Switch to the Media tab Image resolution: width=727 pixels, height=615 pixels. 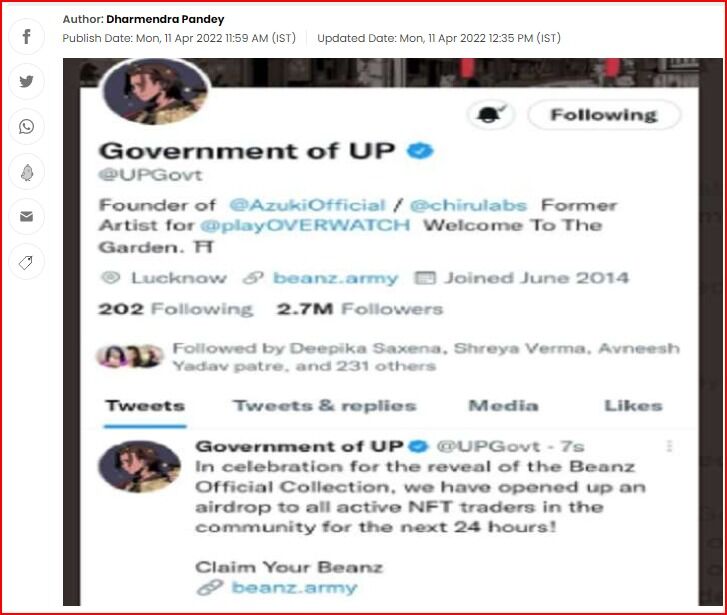[x=504, y=406]
